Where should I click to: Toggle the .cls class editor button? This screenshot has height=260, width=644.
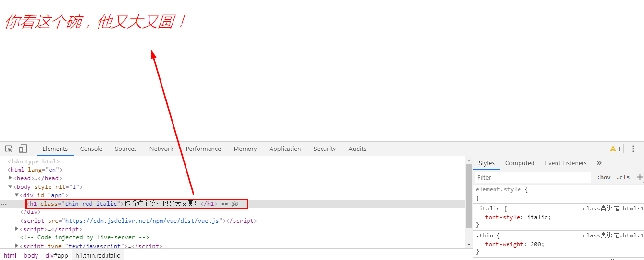click(x=623, y=177)
